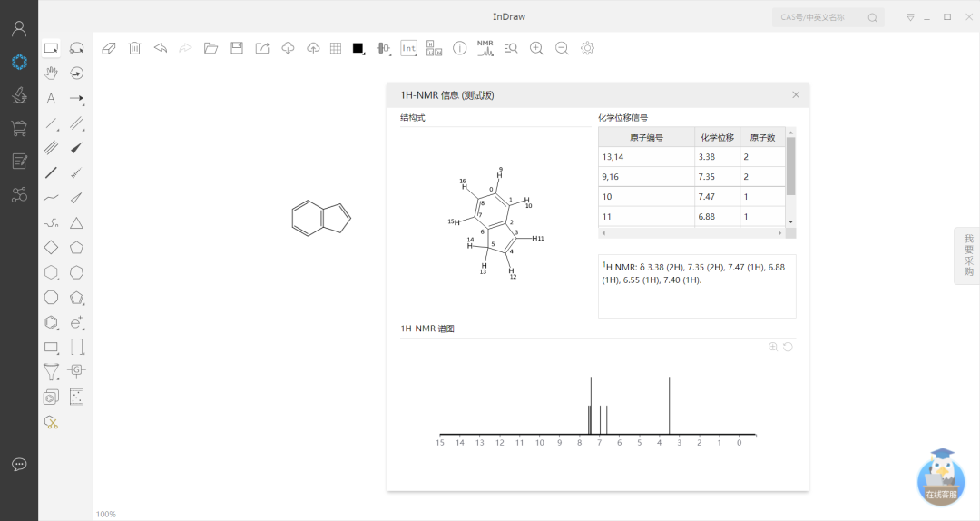This screenshot has height=521, width=980.
Task: Click the chemical shift table's vertical scrollbar
Action: [x=790, y=166]
